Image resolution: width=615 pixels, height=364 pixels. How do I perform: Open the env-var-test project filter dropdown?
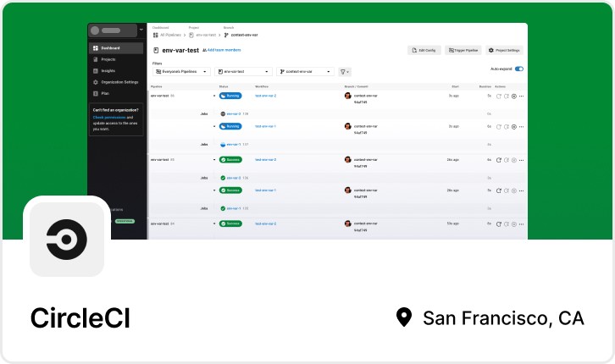(x=243, y=72)
